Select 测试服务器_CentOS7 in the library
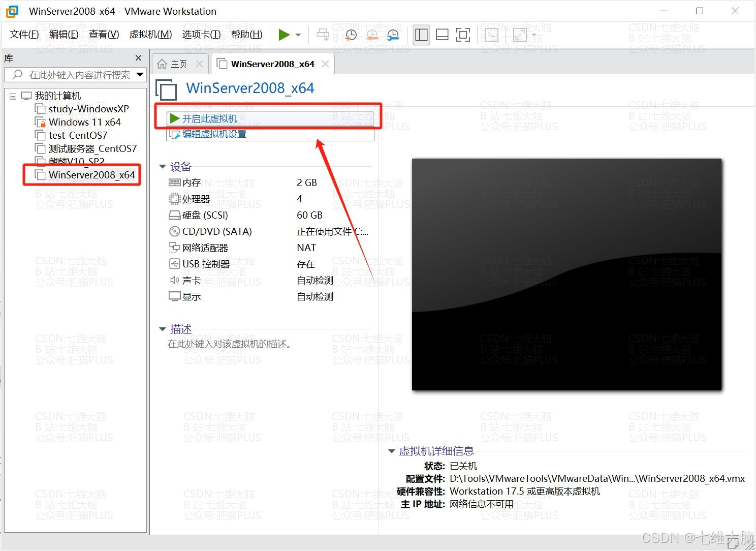The image size is (756, 551). pyautogui.click(x=92, y=148)
